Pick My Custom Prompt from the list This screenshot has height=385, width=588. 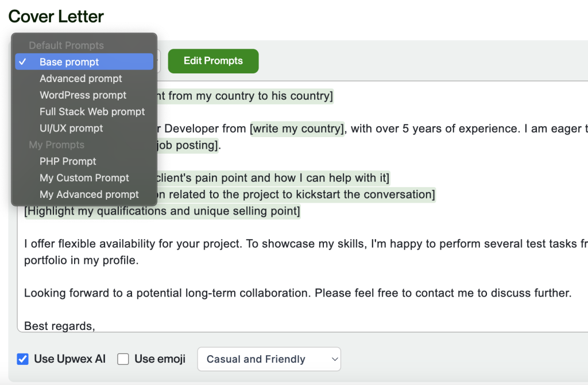pos(84,178)
